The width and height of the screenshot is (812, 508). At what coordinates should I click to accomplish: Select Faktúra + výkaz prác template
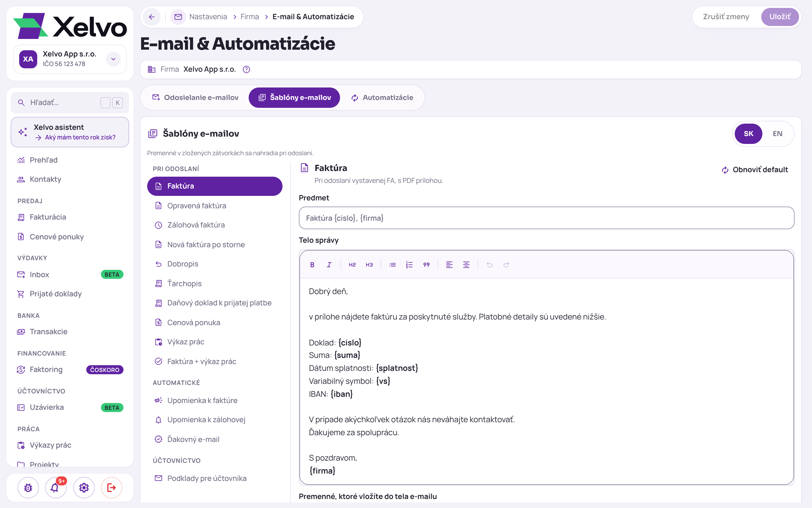click(215, 362)
